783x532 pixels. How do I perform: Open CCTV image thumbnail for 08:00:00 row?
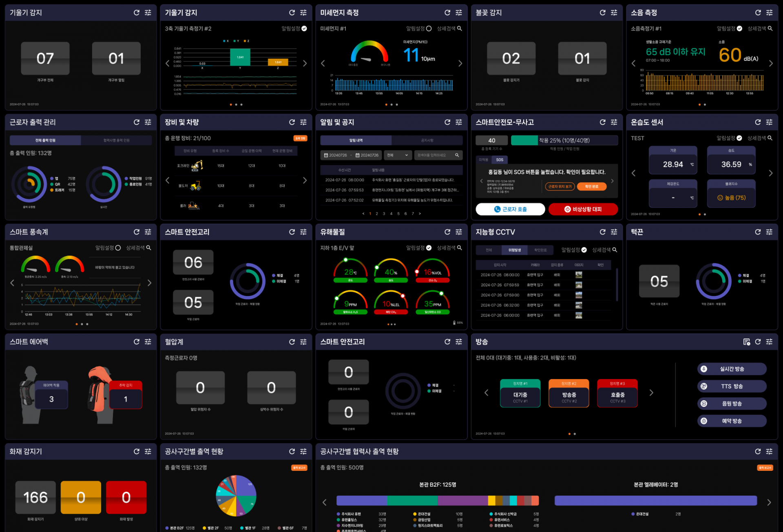point(579,275)
